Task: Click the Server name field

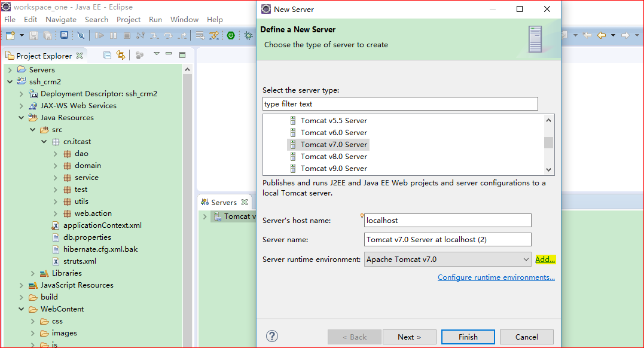Action: [448, 240]
